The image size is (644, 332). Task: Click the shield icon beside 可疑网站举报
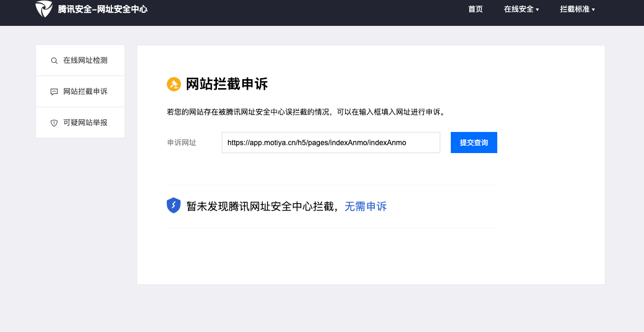click(x=54, y=123)
